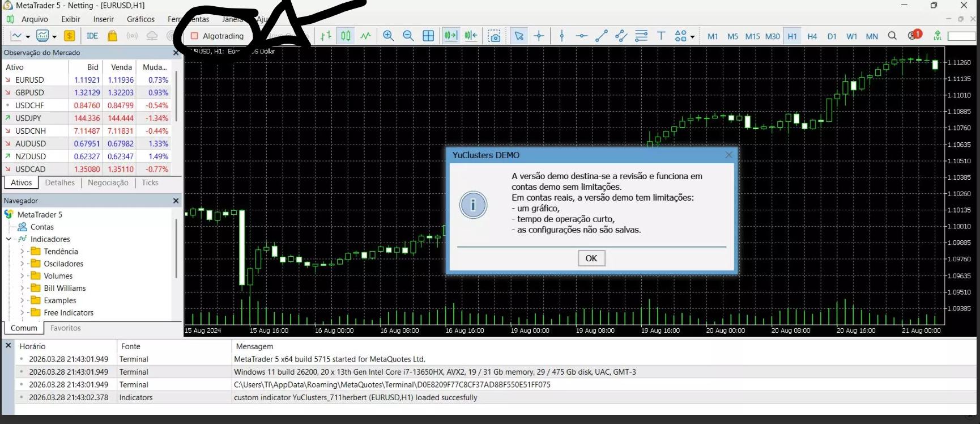The width and height of the screenshot is (980, 424).
Task: Take a chart screenshot with camera icon
Action: pyautogui.click(x=495, y=36)
